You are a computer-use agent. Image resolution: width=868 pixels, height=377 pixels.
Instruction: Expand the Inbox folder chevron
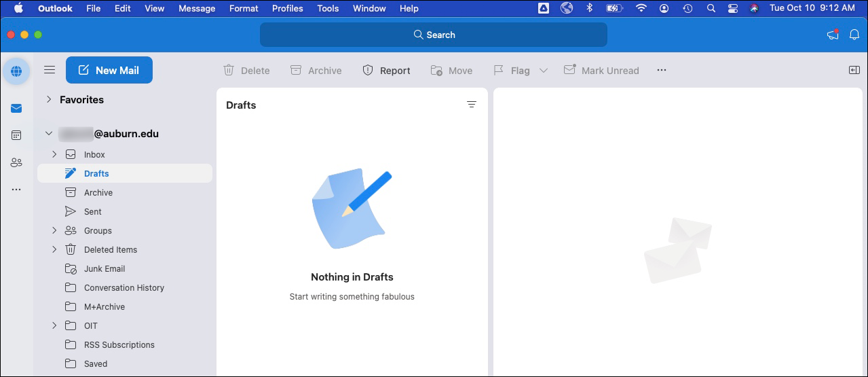point(54,154)
